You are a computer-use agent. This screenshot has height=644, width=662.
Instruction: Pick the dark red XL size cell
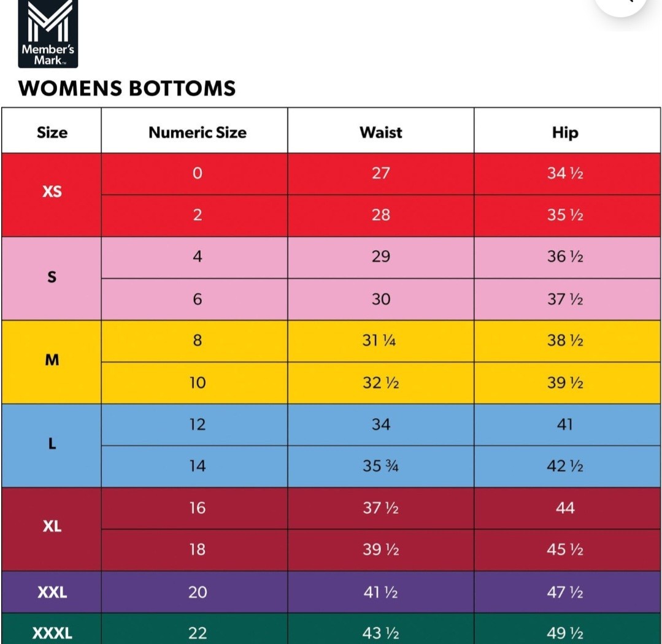[x=52, y=527]
